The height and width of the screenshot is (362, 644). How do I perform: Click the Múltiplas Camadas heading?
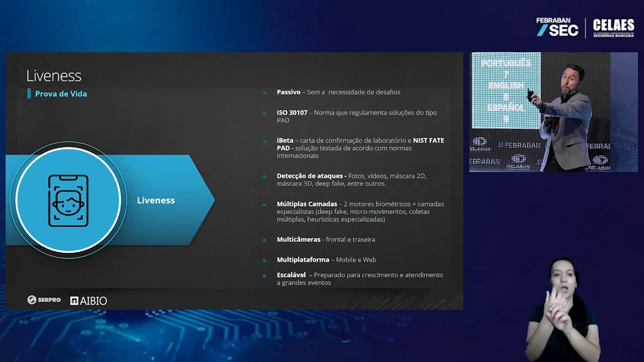[x=307, y=204]
